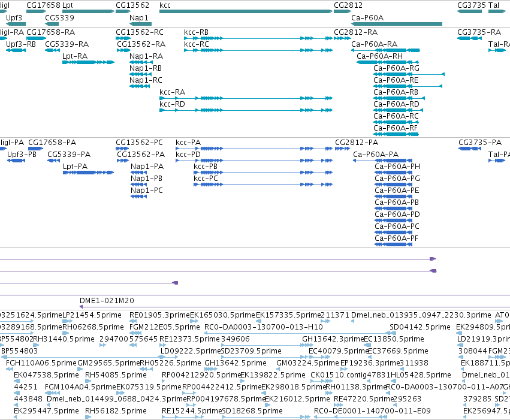Click transcript Ca-P60A-RE

coord(396,80)
